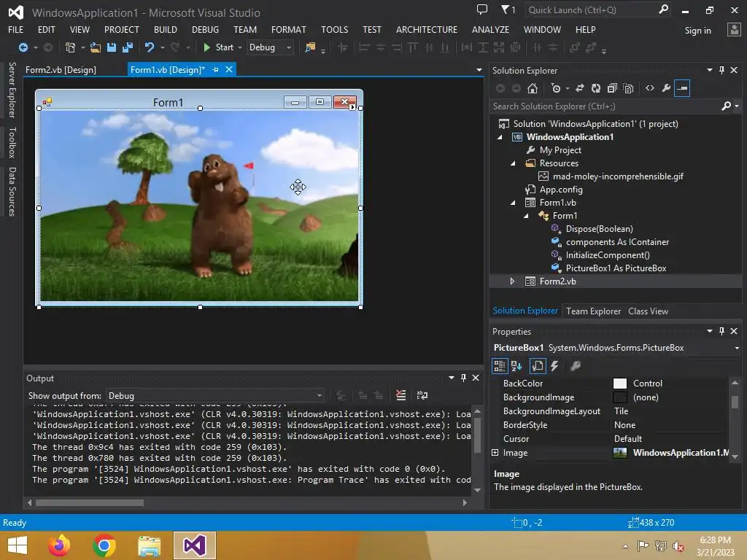Toggle Alphabetical sort in Properties panel

point(516,366)
